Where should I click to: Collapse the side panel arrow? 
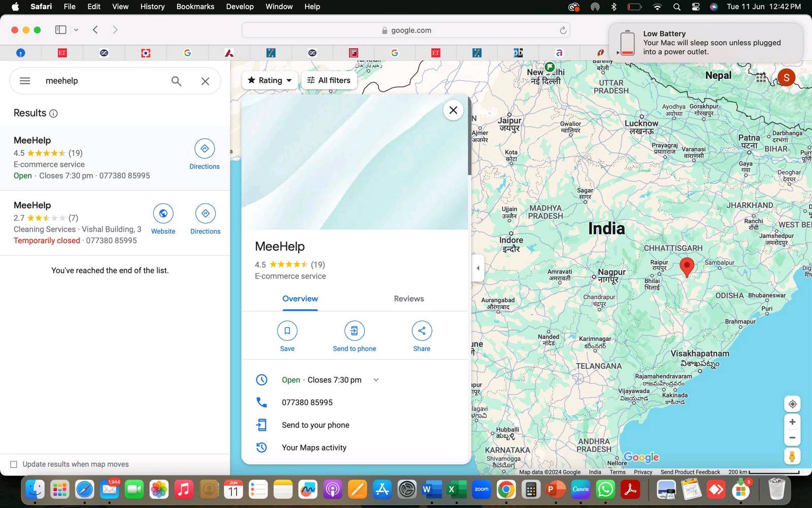478,268
